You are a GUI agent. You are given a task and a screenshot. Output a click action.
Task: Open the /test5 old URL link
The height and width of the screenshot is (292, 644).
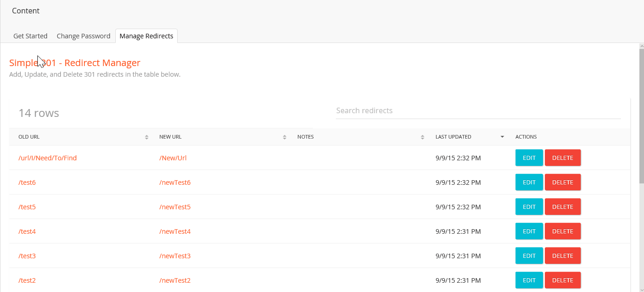(x=27, y=207)
